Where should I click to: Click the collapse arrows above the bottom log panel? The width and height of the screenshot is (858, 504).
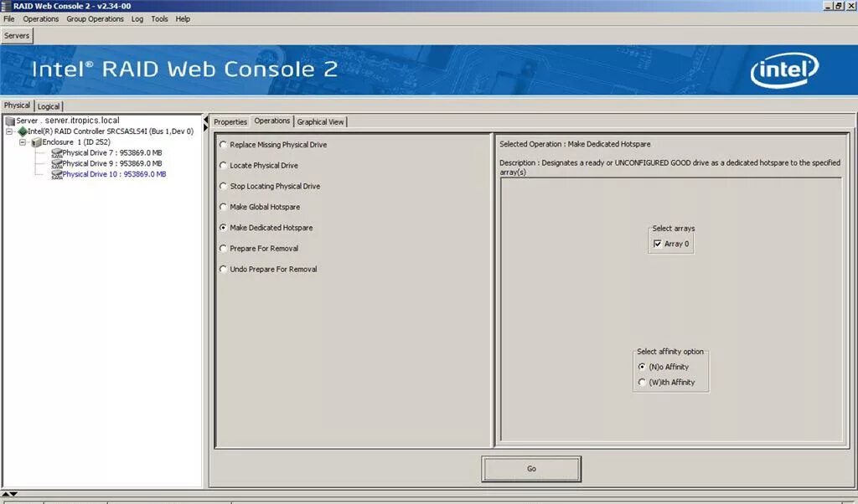10,494
